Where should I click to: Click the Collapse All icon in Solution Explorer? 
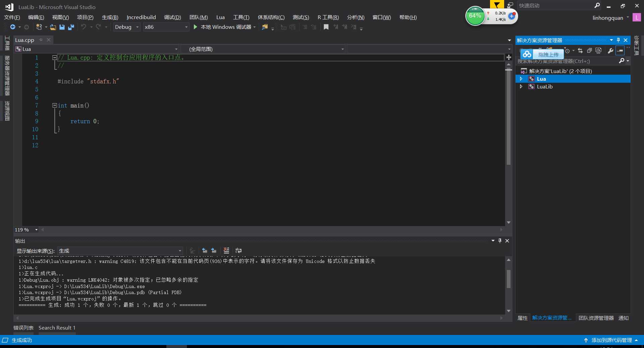pyautogui.click(x=589, y=51)
